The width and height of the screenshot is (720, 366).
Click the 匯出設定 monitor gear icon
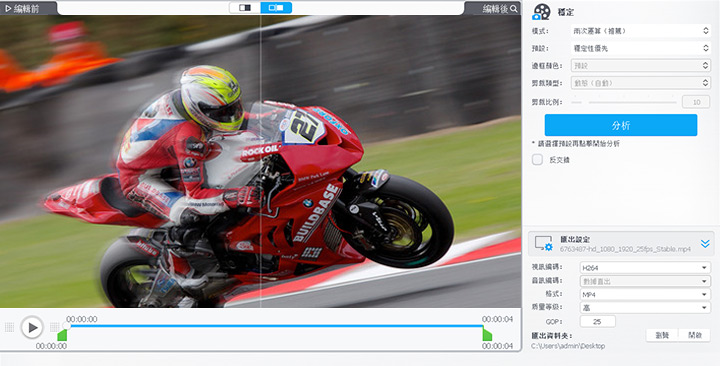(543, 243)
